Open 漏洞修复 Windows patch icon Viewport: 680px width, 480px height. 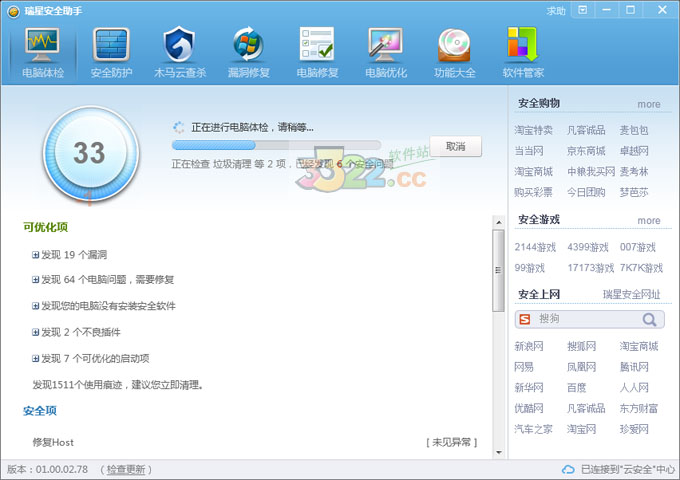[248, 44]
